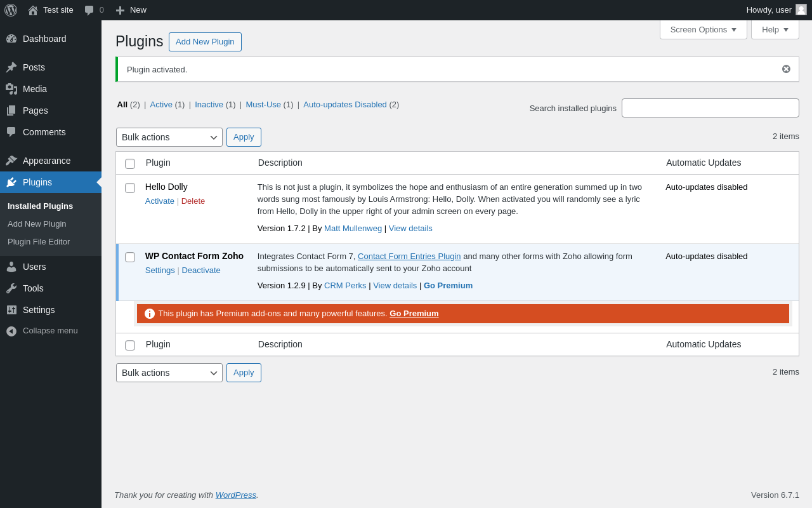Expand the Screen Options panel
Viewport: 812px width, 508px height.
pos(704,29)
